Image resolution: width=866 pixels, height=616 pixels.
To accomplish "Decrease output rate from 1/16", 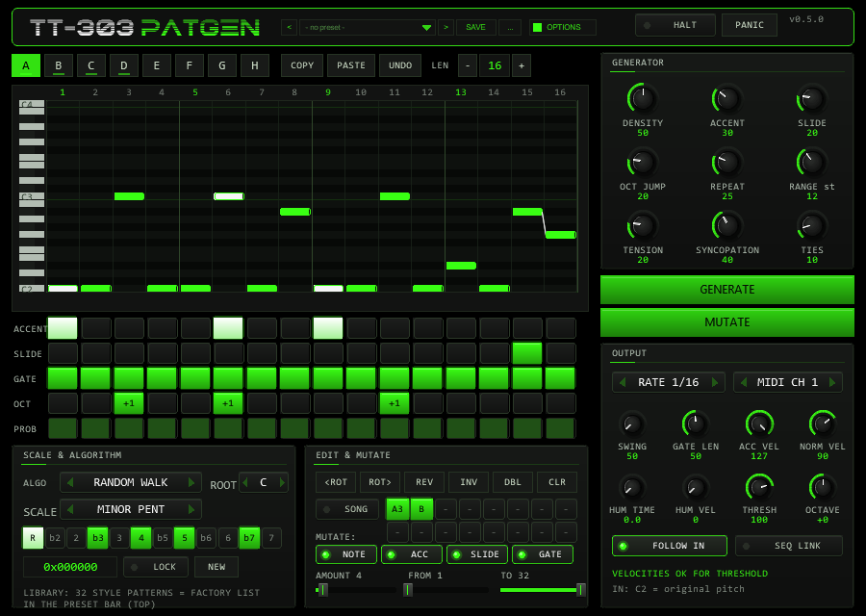I will [623, 382].
